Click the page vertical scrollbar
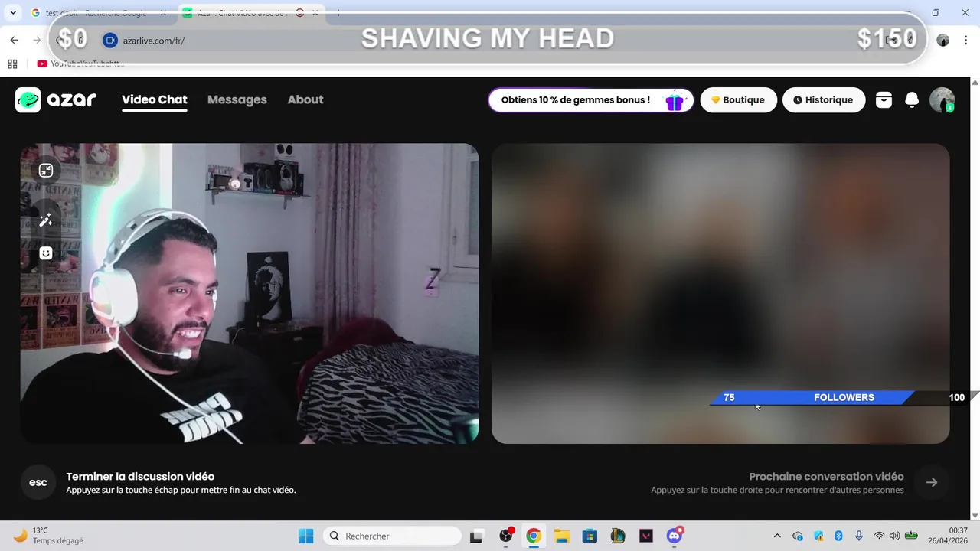 tap(975, 298)
